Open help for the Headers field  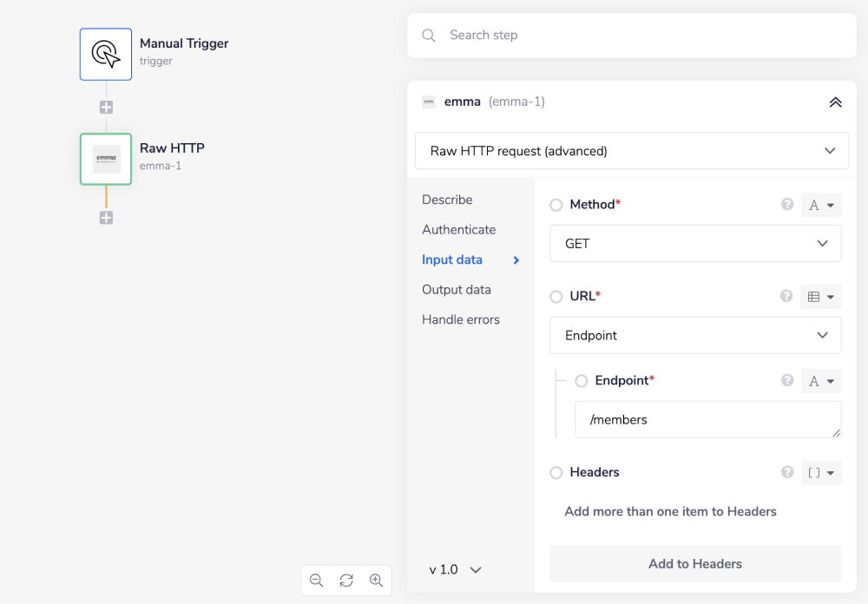[x=787, y=472]
